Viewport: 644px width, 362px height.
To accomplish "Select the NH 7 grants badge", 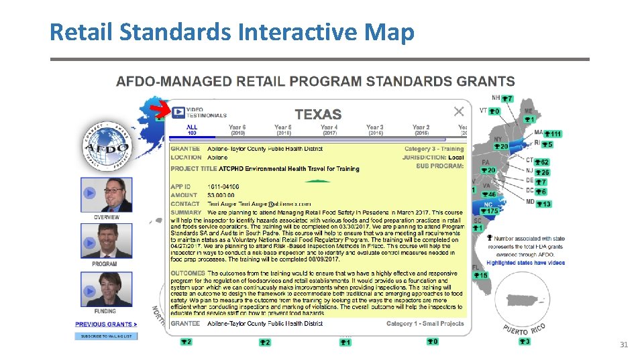I will pyautogui.click(x=508, y=99).
